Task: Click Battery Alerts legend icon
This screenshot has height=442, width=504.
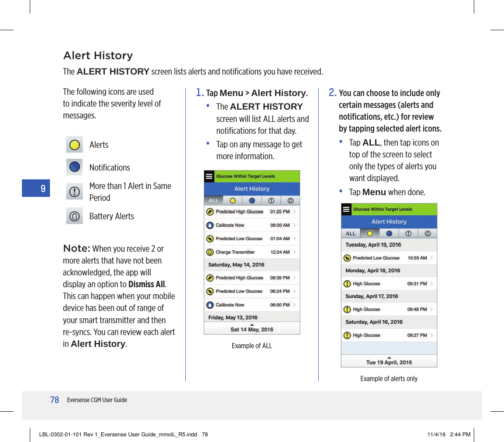Action: [75, 216]
